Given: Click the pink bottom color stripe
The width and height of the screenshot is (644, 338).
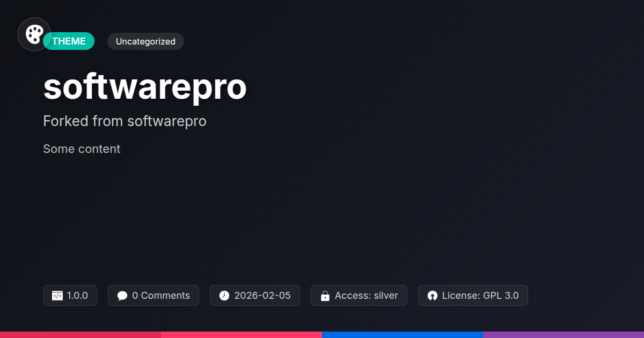Looking at the screenshot, I should click(241, 335).
